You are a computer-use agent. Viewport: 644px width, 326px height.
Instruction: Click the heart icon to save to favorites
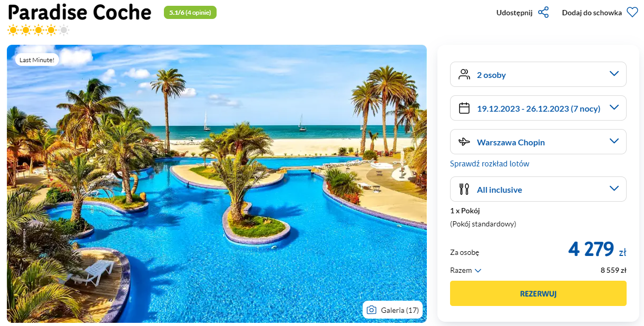[632, 13]
